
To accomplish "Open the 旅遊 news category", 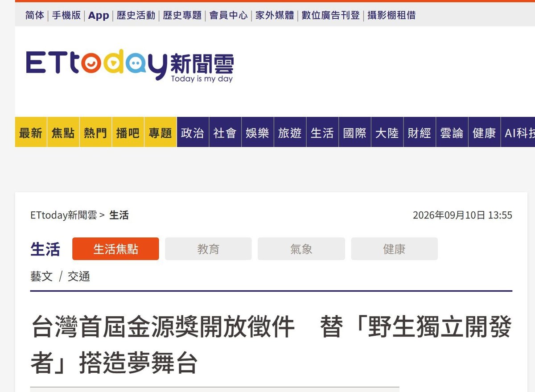I will tap(290, 132).
